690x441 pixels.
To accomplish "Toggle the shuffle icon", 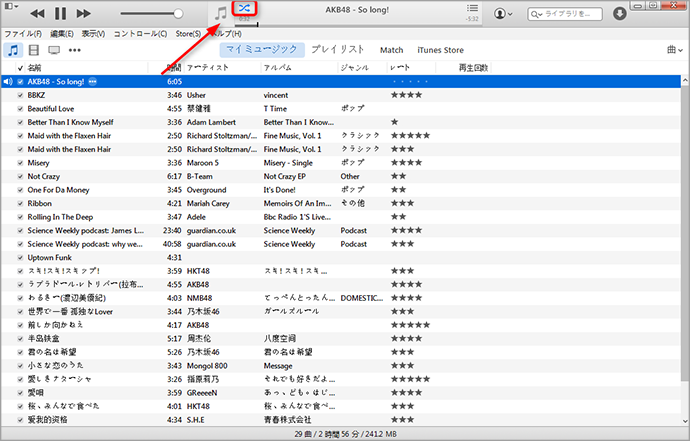I will pyautogui.click(x=245, y=8).
